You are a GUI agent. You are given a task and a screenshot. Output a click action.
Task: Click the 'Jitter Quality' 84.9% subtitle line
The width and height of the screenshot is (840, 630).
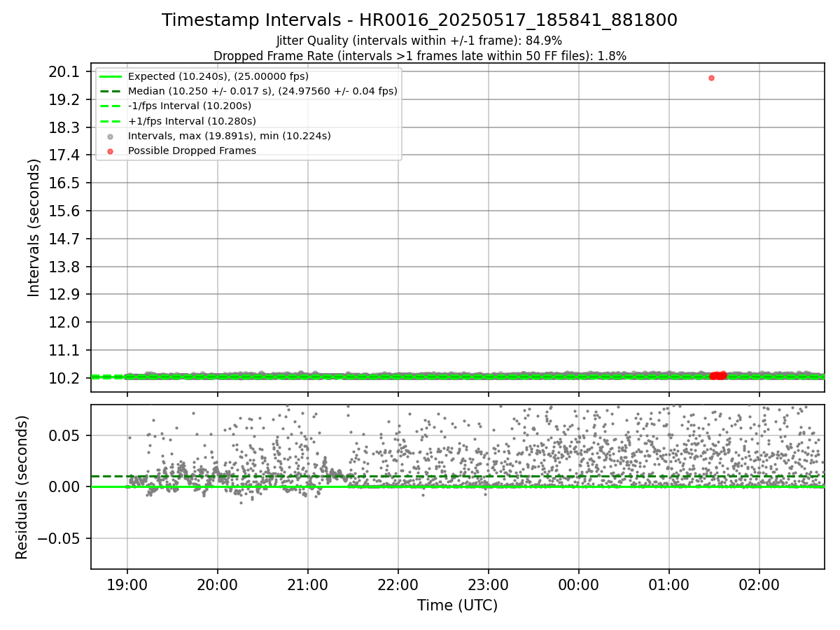pyautogui.click(x=419, y=41)
